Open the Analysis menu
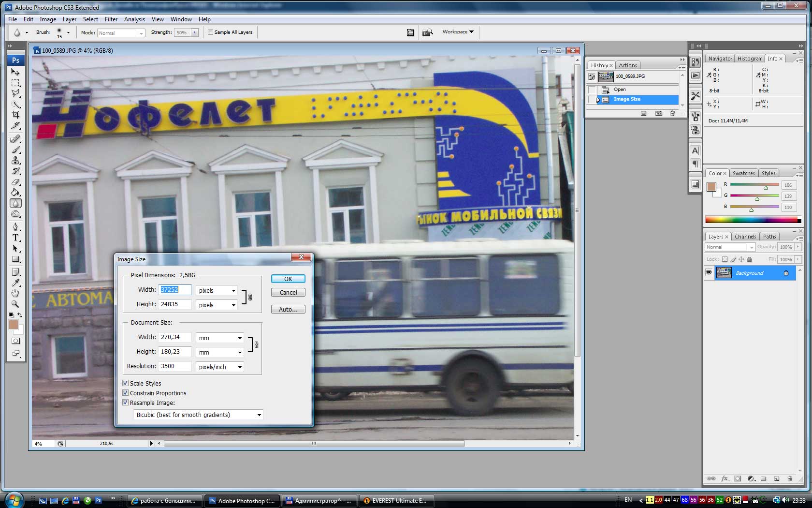Screen dimensions: 812x508 pos(134,19)
